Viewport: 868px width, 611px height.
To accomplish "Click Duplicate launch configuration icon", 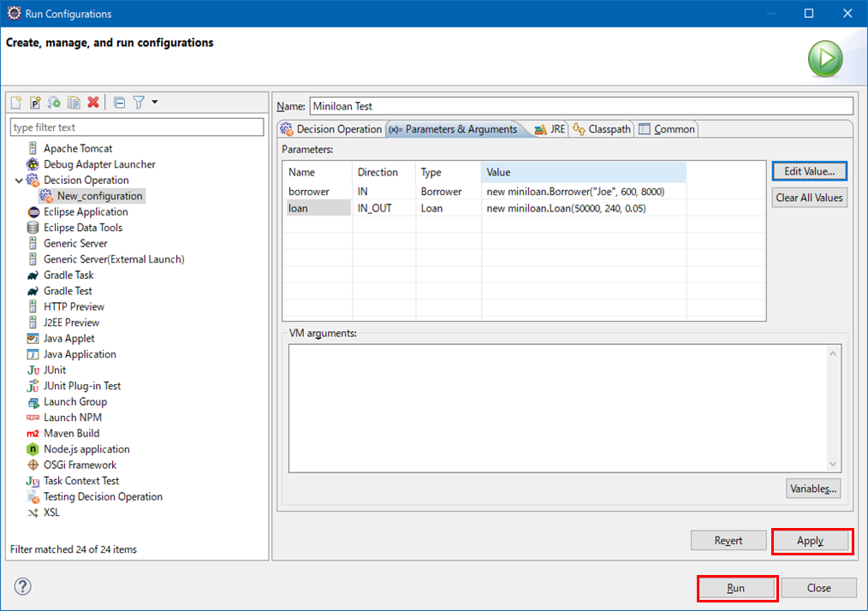I will pyautogui.click(x=74, y=103).
